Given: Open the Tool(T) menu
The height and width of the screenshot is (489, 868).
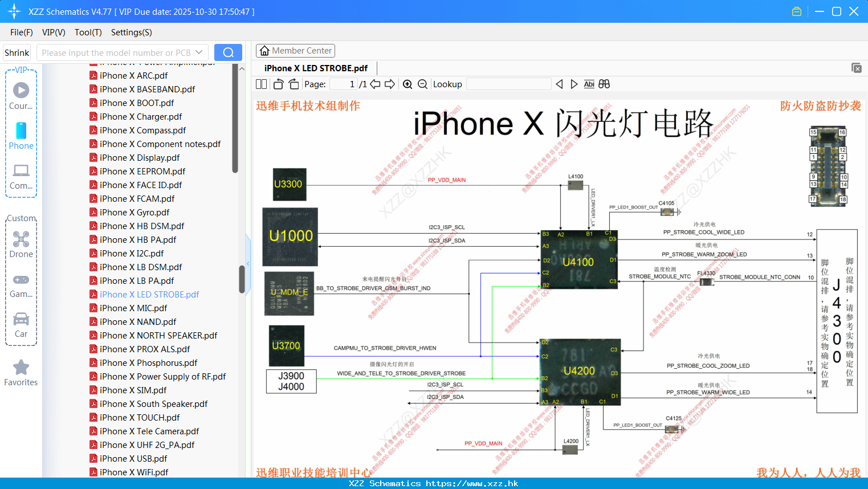Looking at the screenshot, I should [x=88, y=32].
